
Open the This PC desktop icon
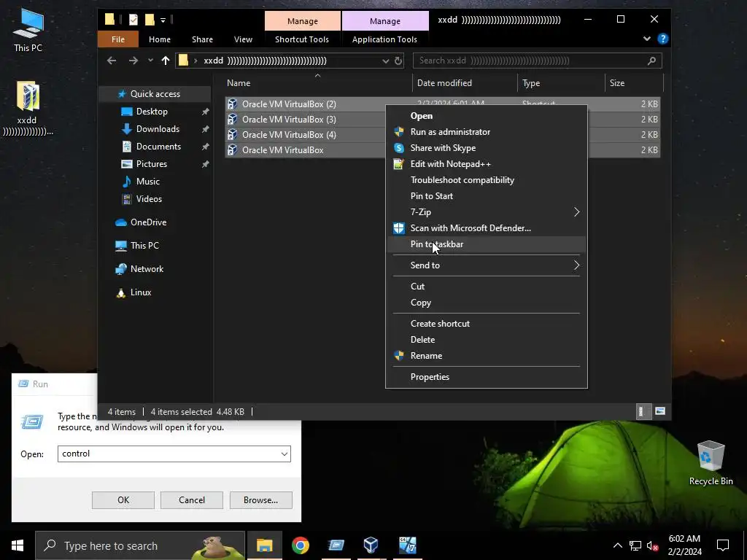28,30
